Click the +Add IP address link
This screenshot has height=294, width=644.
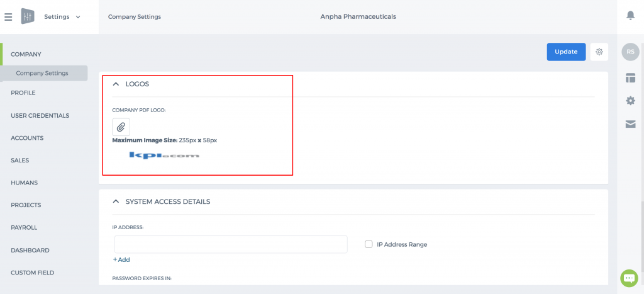121,260
